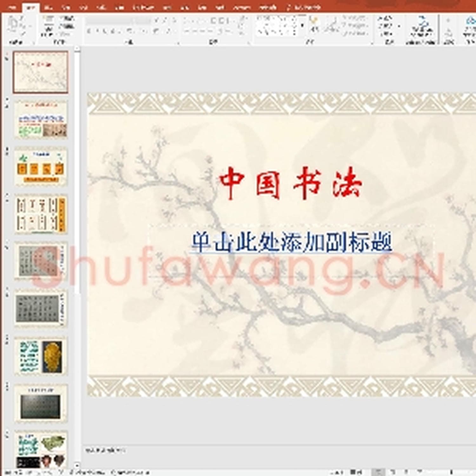Toggle Center alignment button

coord(195,31)
